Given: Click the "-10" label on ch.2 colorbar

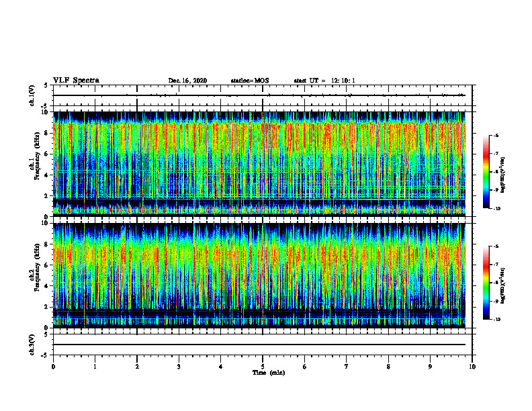Looking at the screenshot, I should coord(497,320).
